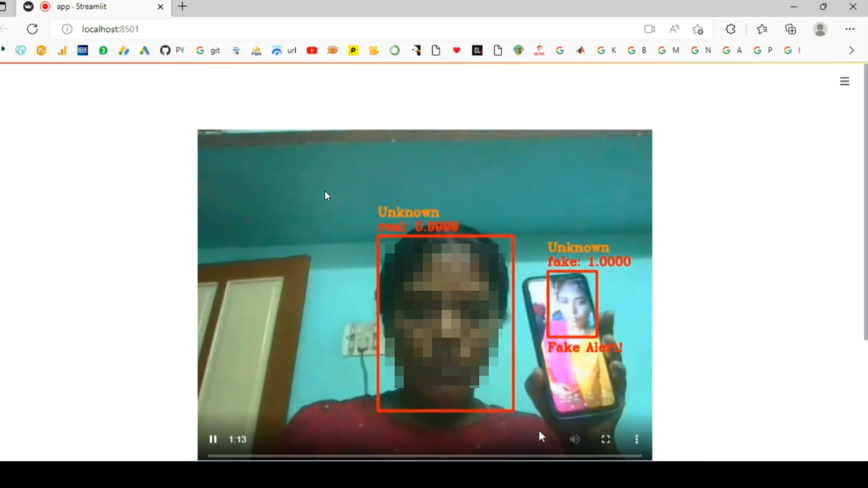Open the Google A bookmark
This screenshot has height=488, width=868.
coord(732,51)
